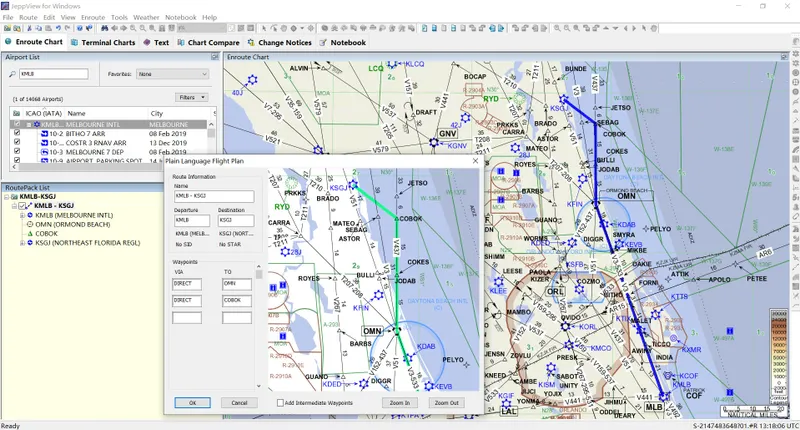Click the green triangle icon beside COBOK

[x=30, y=234]
